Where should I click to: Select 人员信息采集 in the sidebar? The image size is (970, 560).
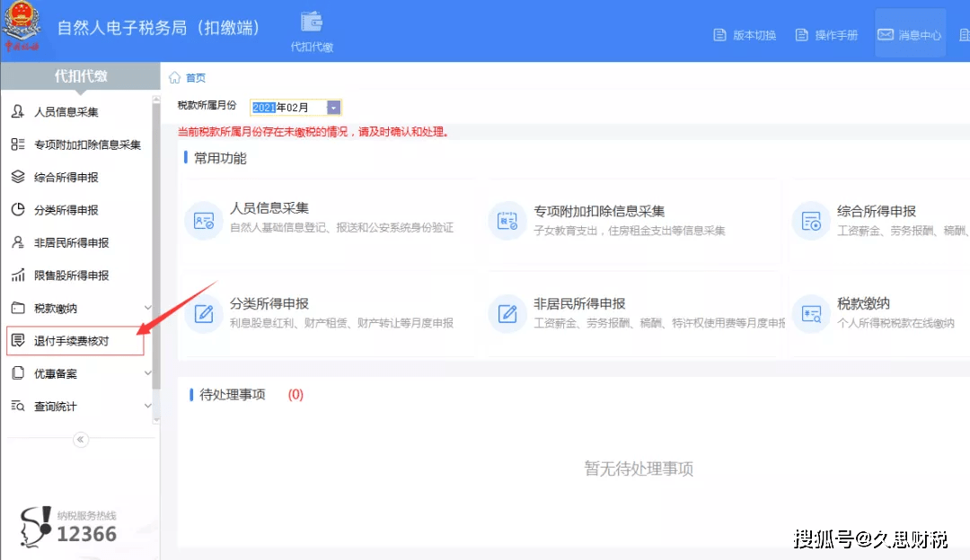[66, 112]
